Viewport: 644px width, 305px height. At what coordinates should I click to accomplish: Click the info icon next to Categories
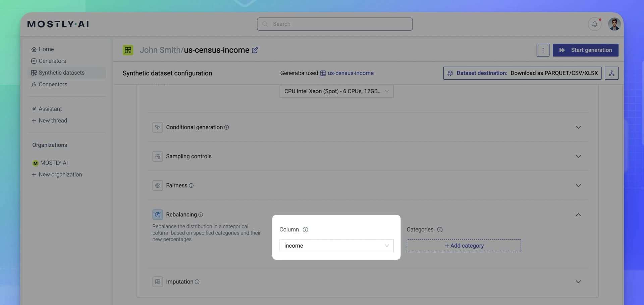[x=440, y=230]
